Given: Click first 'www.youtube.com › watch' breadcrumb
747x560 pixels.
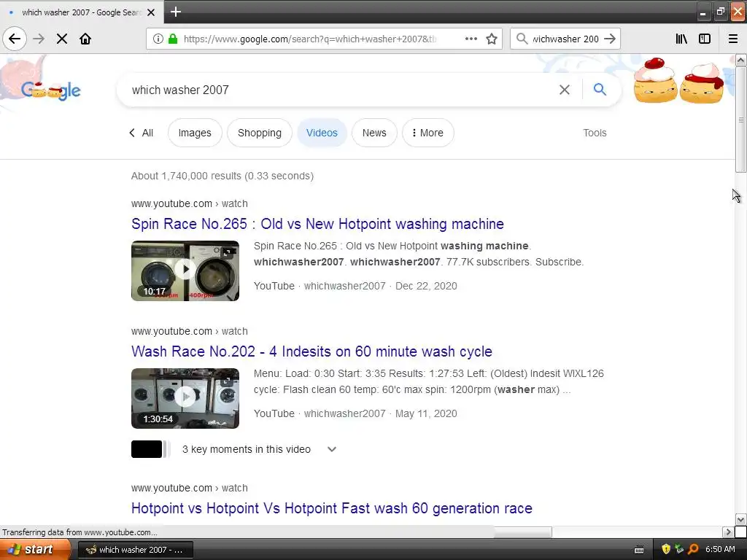Looking at the screenshot, I should (x=190, y=203).
